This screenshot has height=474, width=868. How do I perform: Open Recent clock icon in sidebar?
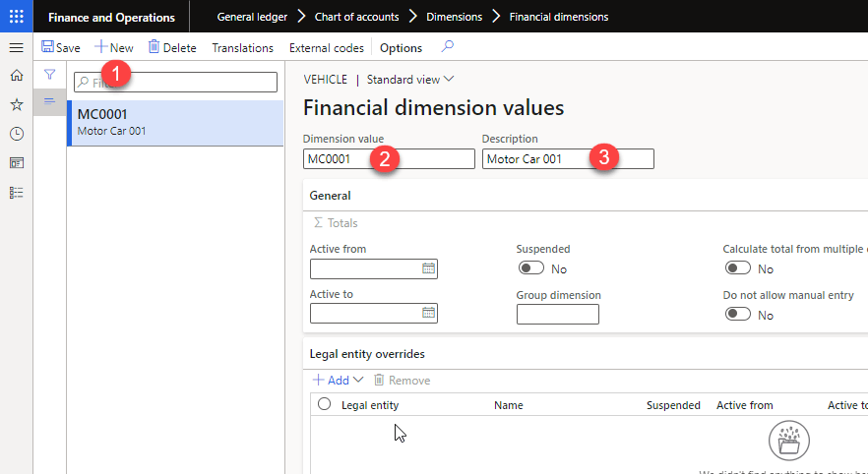point(16,134)
